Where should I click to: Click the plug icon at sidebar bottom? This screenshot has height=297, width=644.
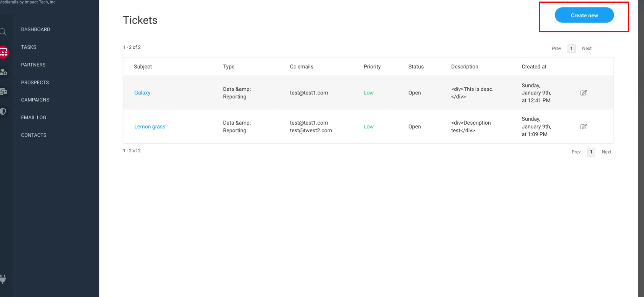3,279
